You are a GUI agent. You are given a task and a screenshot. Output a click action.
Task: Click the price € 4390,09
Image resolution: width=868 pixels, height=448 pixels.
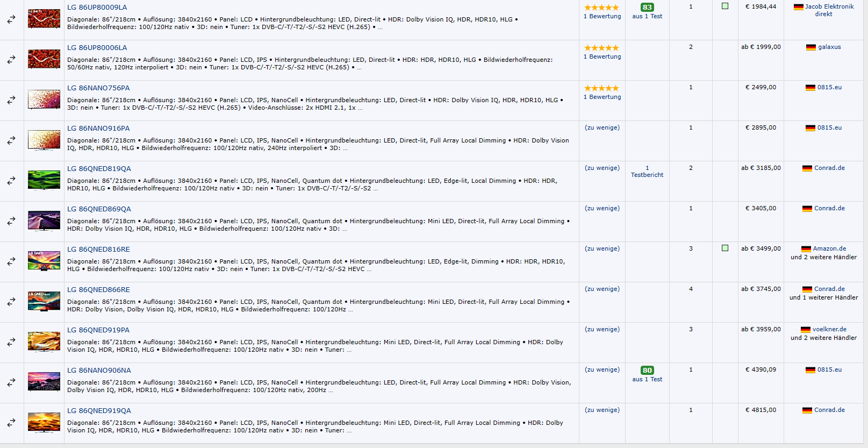pyautogui.click(x=761, y=369)
